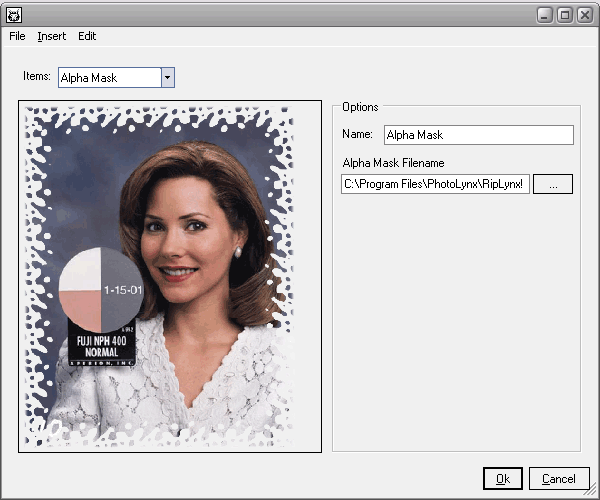Screen dimensions: 600x500
Task: Browse for a file with the ... button
Action: point(552,184)
